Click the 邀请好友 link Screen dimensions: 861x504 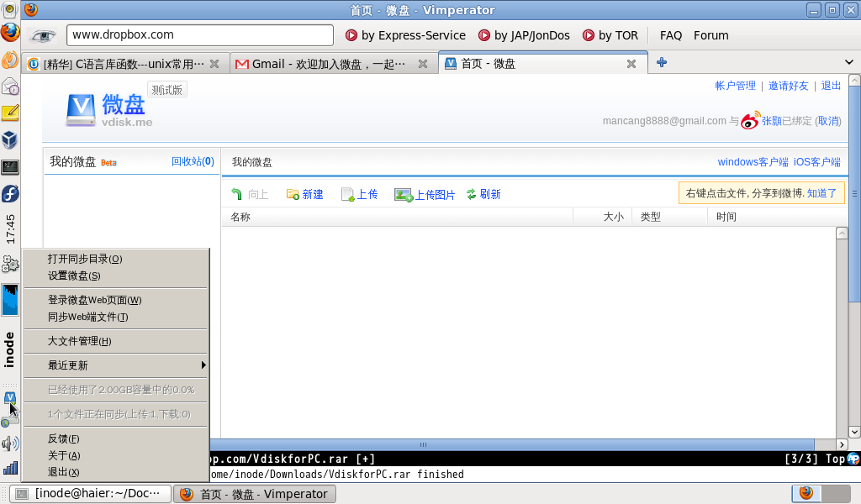click(x=789, y=86)
